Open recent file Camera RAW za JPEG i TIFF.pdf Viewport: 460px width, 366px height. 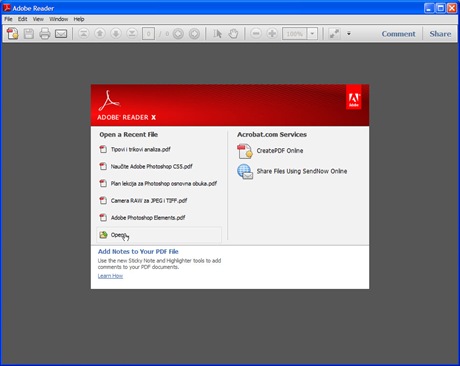coord(149,200)
